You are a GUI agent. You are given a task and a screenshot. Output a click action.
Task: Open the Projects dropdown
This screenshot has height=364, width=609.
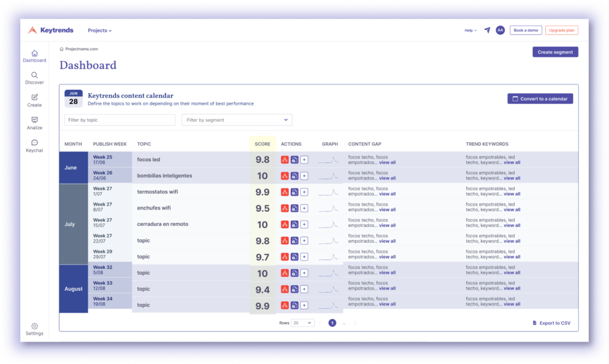click(99, 30)
